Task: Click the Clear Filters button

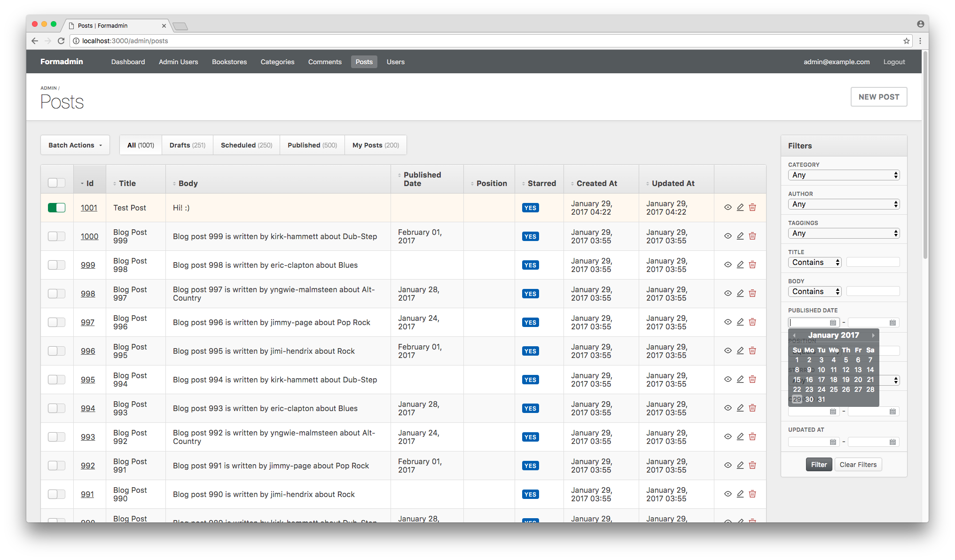Action: (x=858, y=465)
